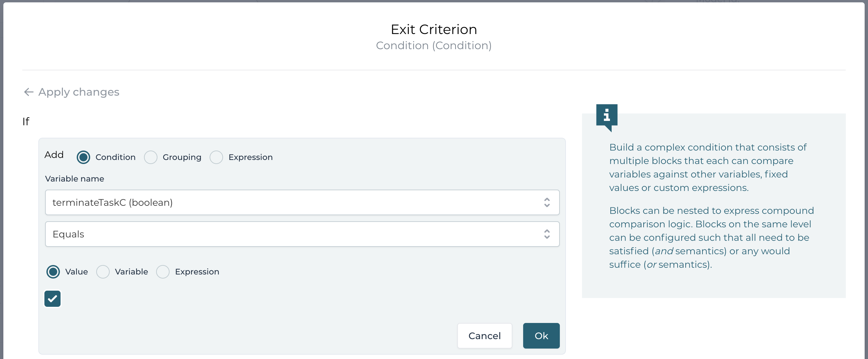Image resolution: width=868 pixels, height=359 pixels.
Task: Select the Grouping radio button
Action: click(151, 157)
